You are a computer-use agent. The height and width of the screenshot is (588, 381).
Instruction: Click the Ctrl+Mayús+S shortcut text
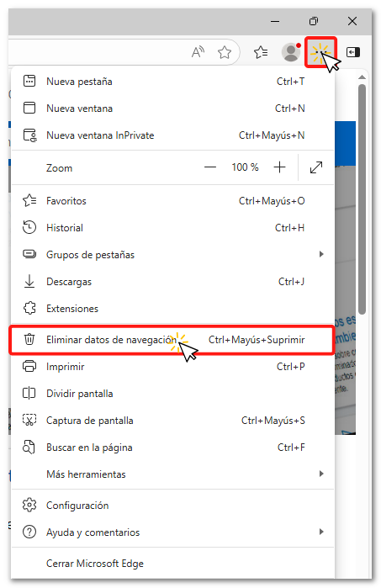tap(273, 421)
